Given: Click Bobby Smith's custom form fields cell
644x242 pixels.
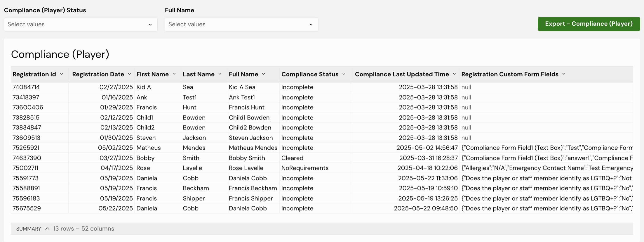Looking at the screenshot, I should [x=547, y=158].
